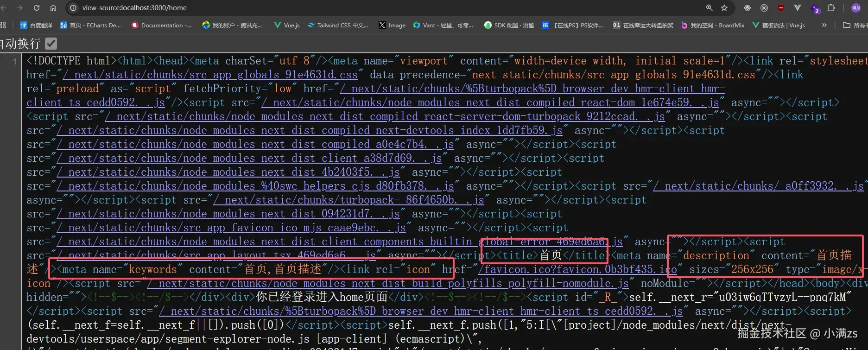The height and width of the screenshot is (350, 868).
Task: Follow the chunks/_a0ff3932 script link
Action: (x=758, y=186)
